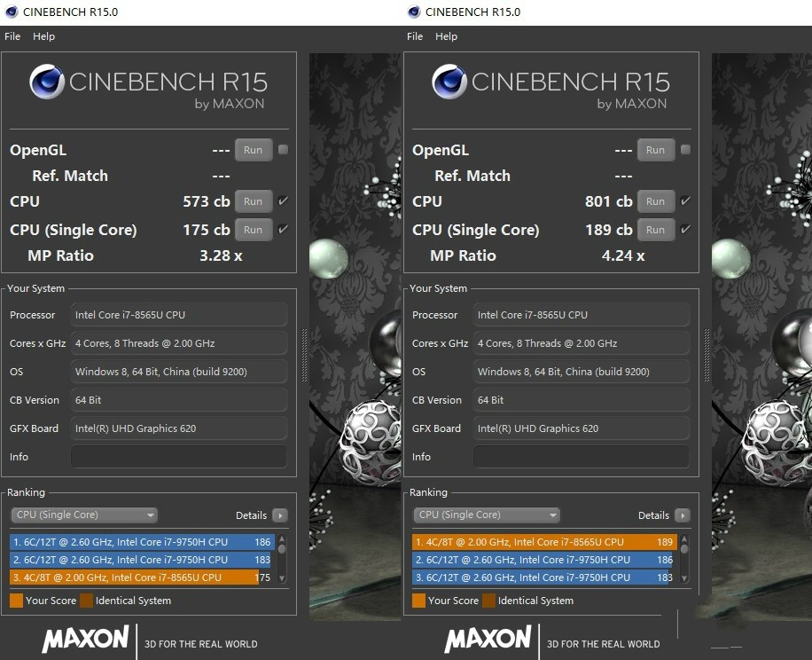Click the Cinebench R15 sphere logo in left window
The height and width of the screenshot is (660, 812).
coord(47,82)
